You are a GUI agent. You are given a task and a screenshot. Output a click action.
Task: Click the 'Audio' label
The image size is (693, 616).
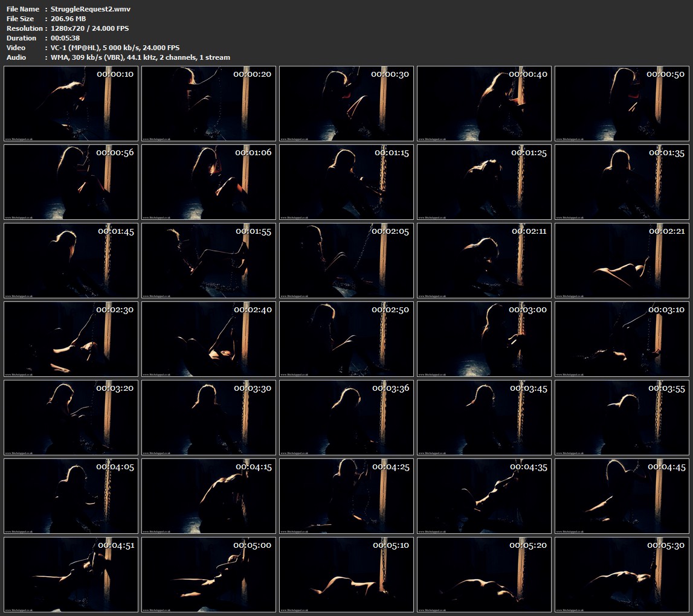(x=16, y=57)
